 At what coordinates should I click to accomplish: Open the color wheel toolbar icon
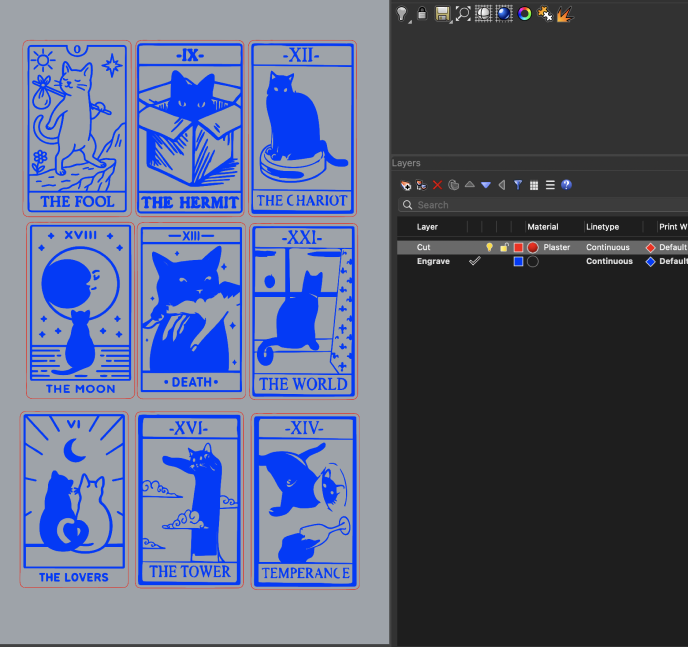click(x=524, y=13)
